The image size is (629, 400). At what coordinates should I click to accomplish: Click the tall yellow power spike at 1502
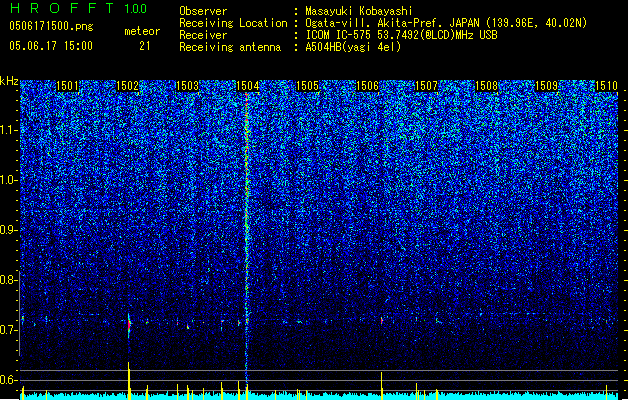pyautogui.click(x=129, y=380)
